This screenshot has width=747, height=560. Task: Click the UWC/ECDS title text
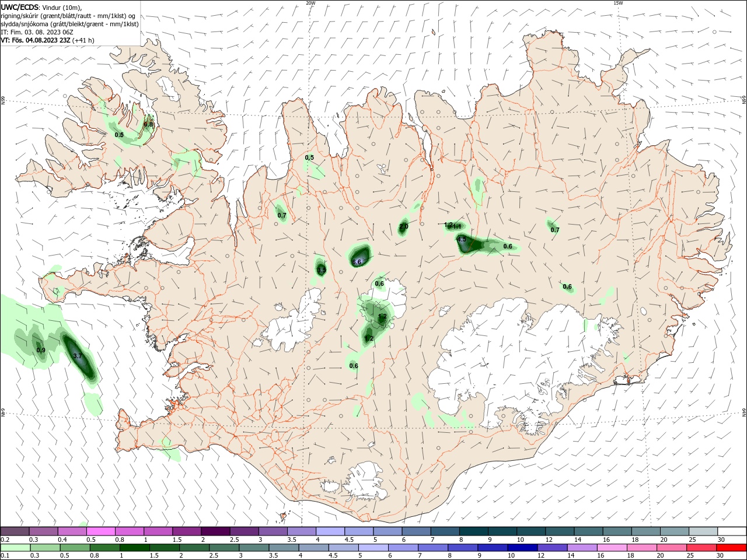pos(20,7)
